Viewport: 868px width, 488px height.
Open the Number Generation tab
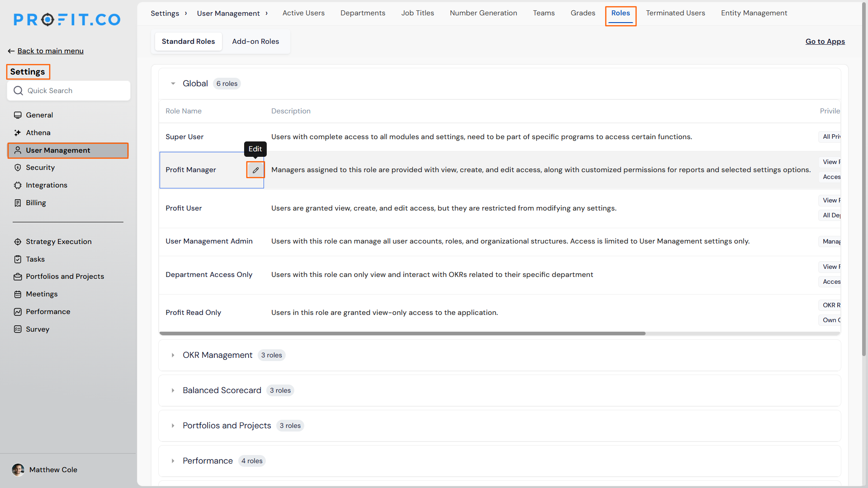pyautogui.click(x=483, y=13)
